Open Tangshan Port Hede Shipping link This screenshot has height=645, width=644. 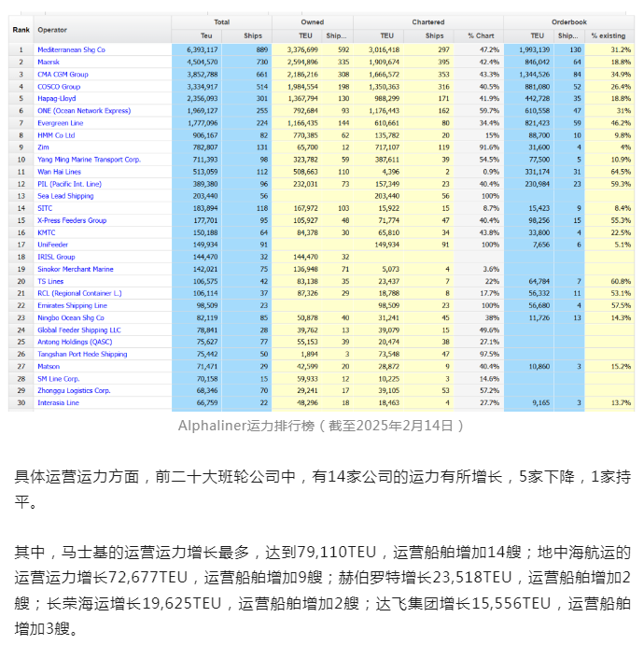82,354
